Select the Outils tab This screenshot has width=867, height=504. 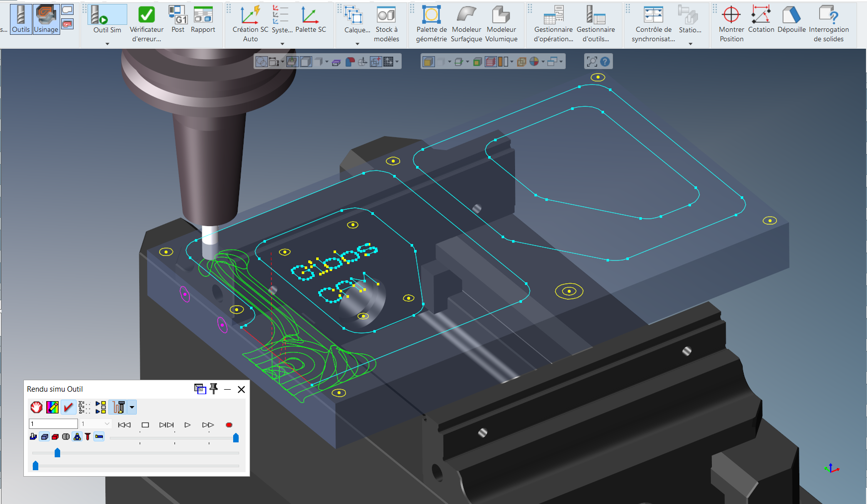20,19
